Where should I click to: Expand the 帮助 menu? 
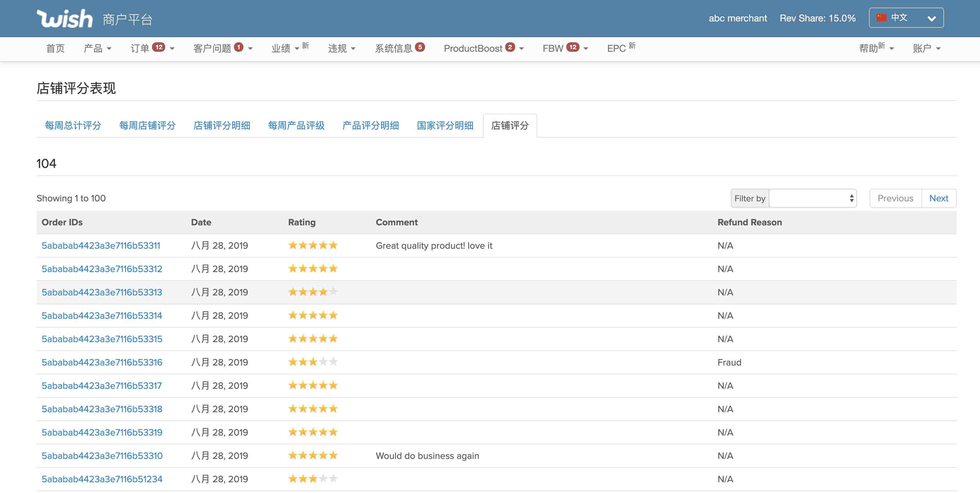pos(877,48)
